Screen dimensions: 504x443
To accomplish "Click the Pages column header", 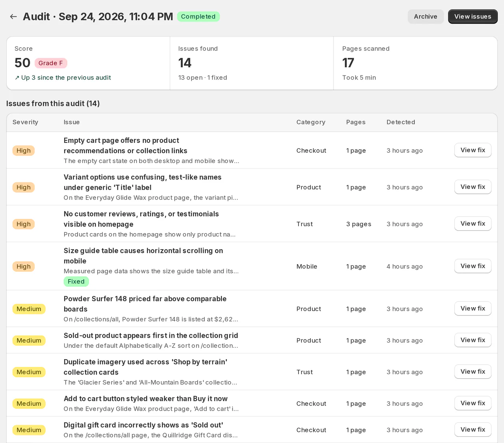I will coord(356,122).
